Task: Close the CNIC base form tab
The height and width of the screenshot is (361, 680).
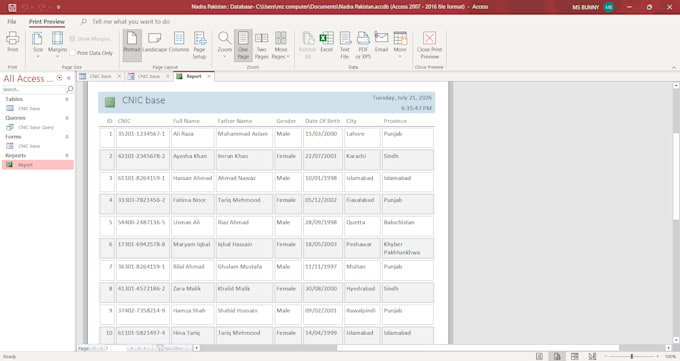Action: [x=167, y=76]
